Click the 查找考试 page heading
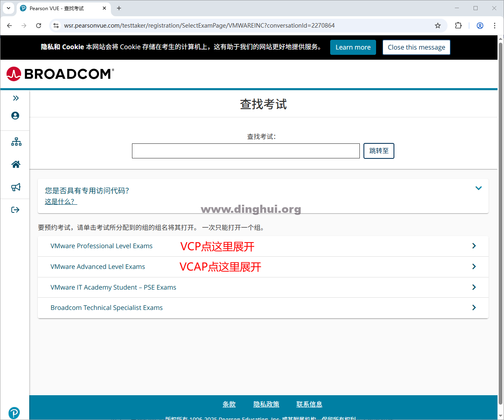Image resolution: width=504 pixels, height=420 pixels. [x=264, y=104]
